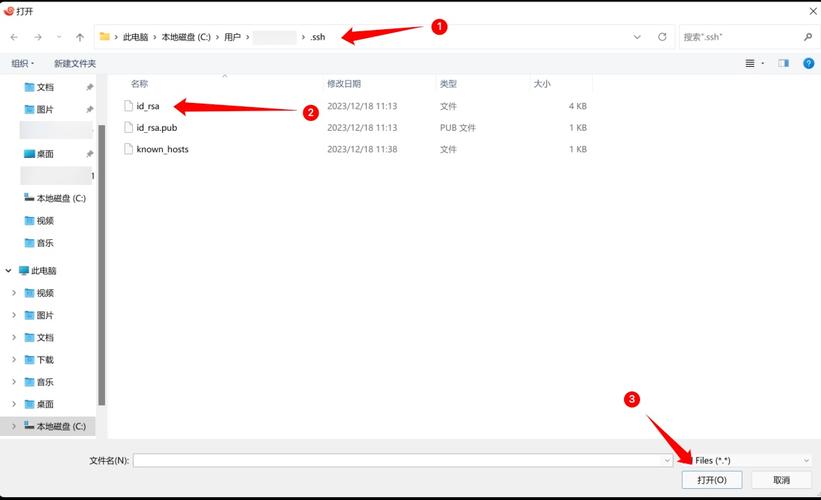Open the help question mark icon
Viewport: 821px width, 500px height.
pyautogui.click(x=808, y=63)
